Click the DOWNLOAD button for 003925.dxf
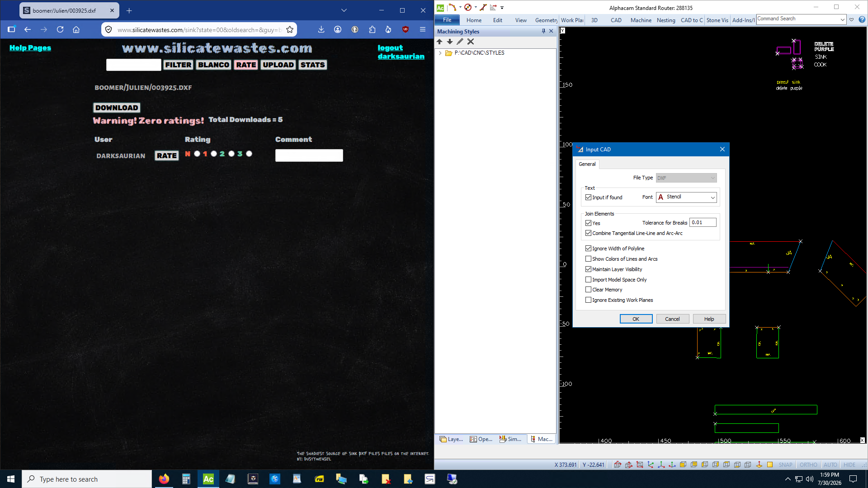868x488 pixels. (x=117, y=108)
